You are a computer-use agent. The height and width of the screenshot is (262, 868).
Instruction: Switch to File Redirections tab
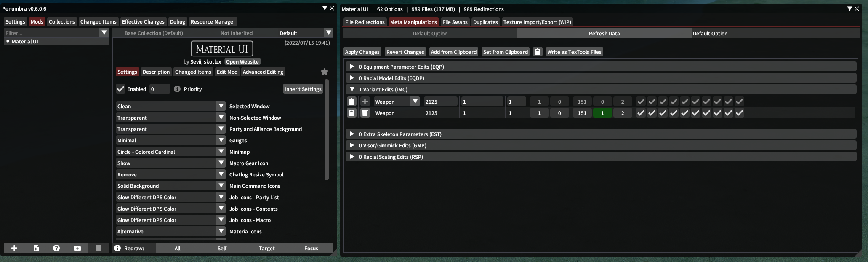(365, 22)
